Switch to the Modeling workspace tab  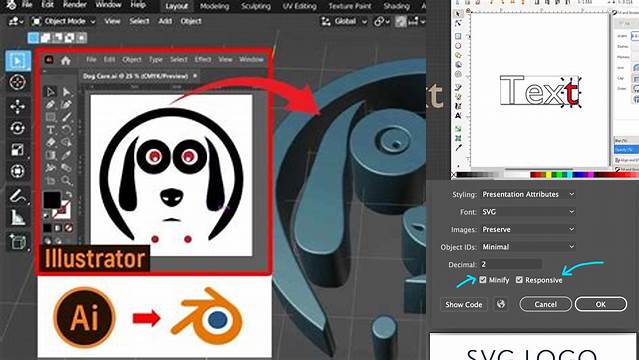[214, 6]
